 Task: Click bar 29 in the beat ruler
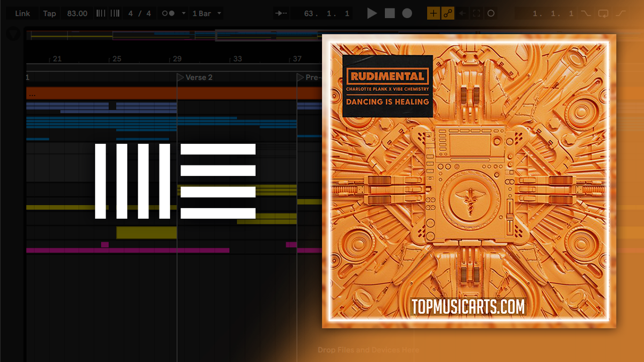tap(177, 59)
